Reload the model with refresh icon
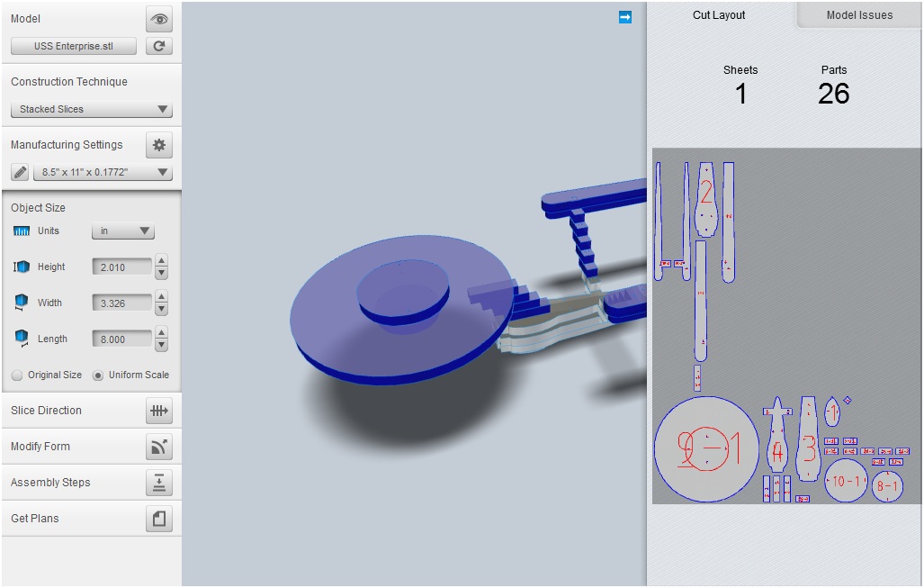 [x=159, y=46]
